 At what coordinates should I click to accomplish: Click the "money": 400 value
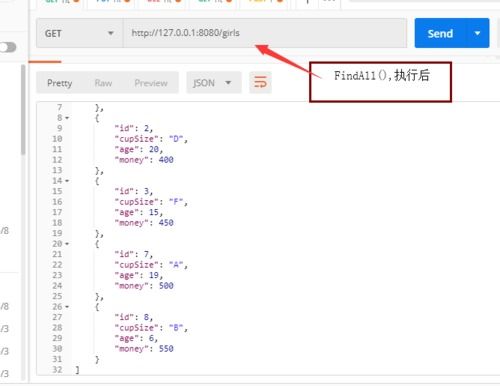[x=166, y=160]
